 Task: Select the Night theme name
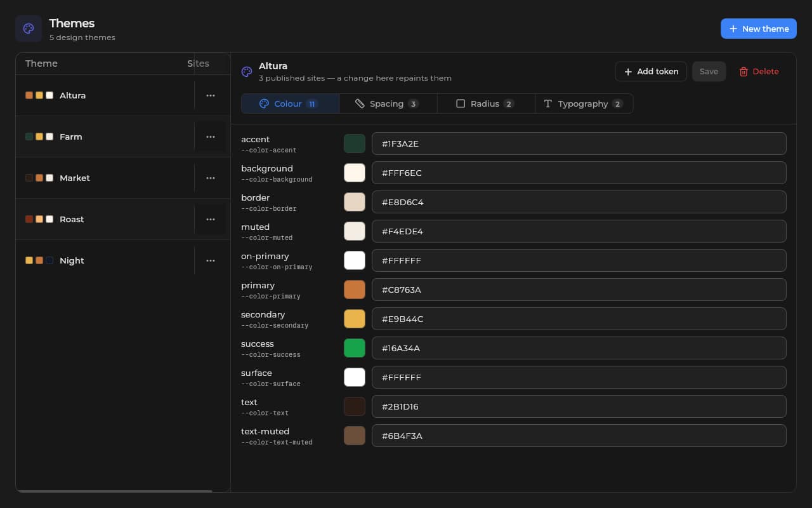pyautogui.click(x=72, y=260)
